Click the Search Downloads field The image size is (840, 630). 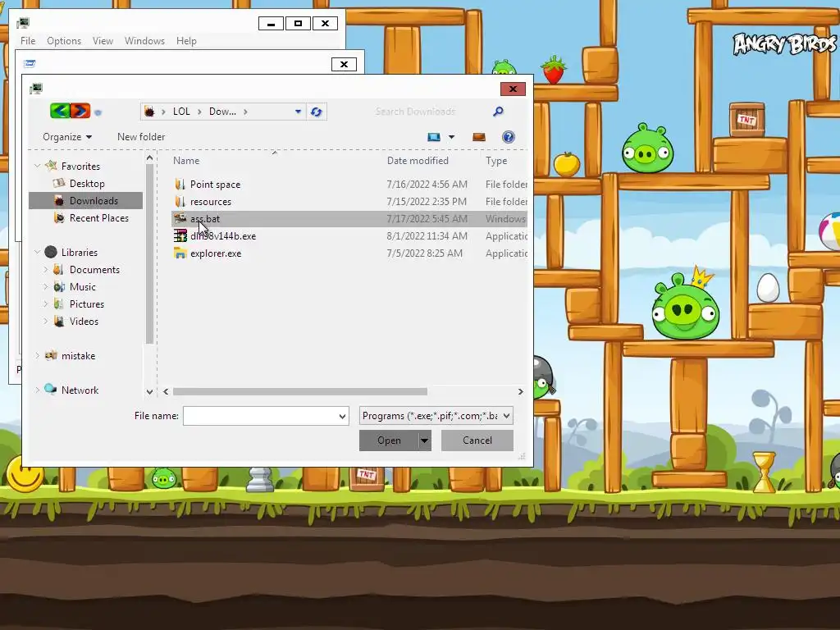click(431, 112)
